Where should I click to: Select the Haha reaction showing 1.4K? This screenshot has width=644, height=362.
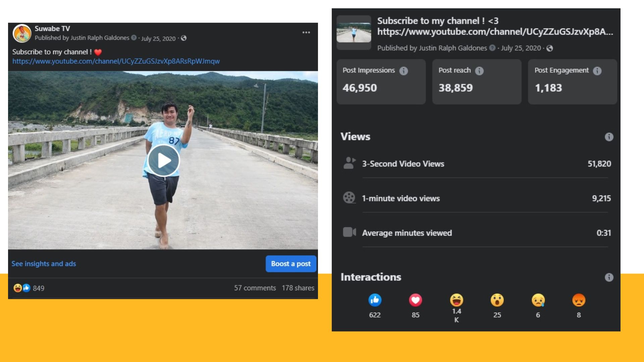coord(456,300)
